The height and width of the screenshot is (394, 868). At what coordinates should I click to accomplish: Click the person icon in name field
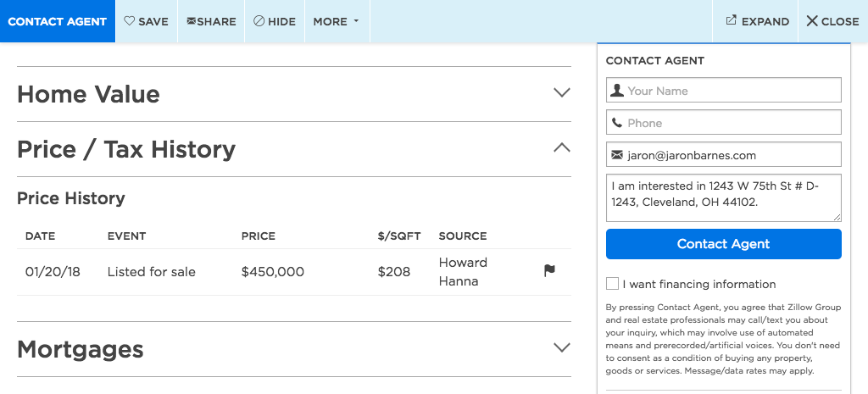pos(617,91)
